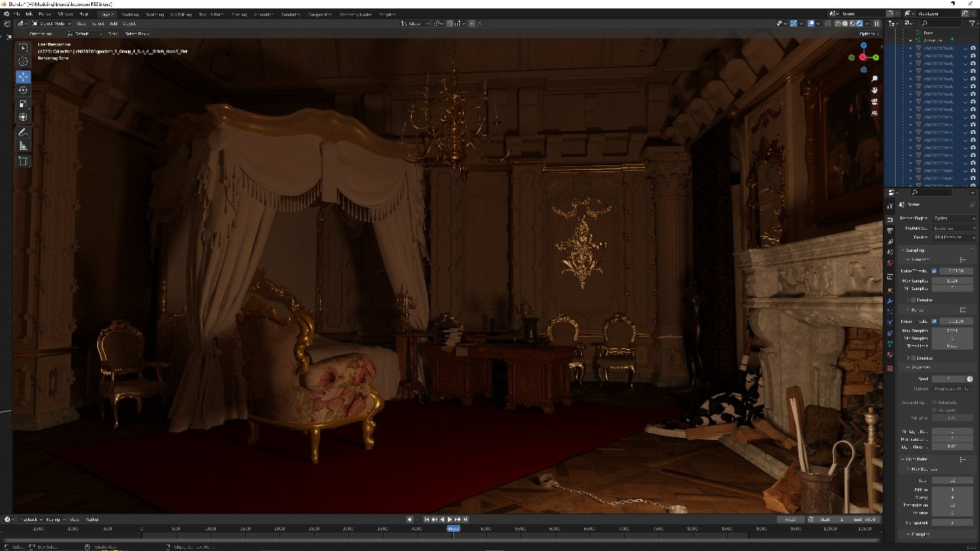The width and height of the screenshot is (980, 551).
Task: Open the timeline Marker menu
Action: [92, 520]
